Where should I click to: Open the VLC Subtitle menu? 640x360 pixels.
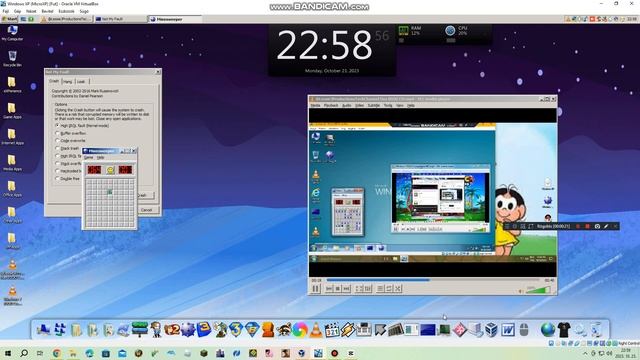pos(373,105)
